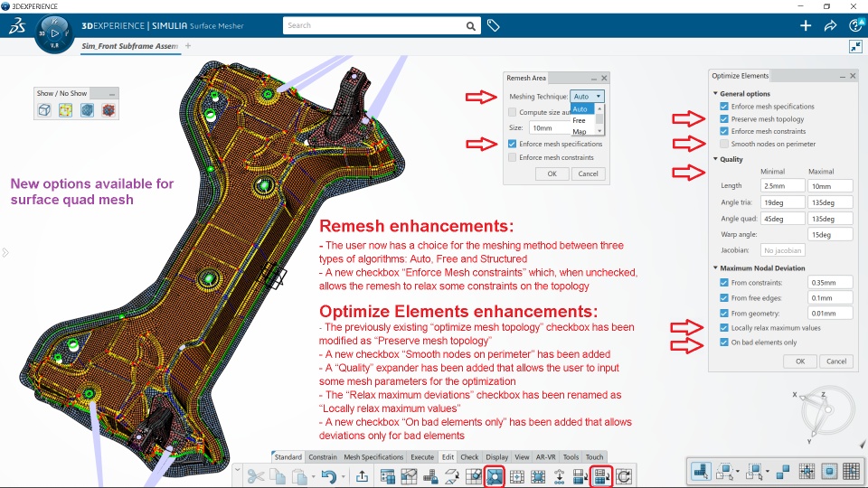The height and width of the screenshot is (488, 868).
Task: Switch to the Constrain tab
Action: [323, 457]
